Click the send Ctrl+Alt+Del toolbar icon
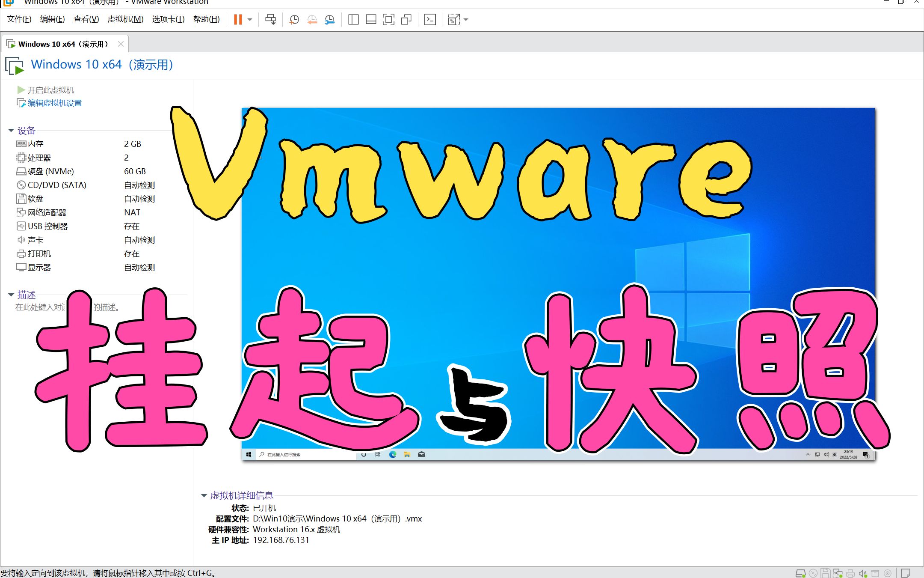924x578 pixels. point(271,19)
